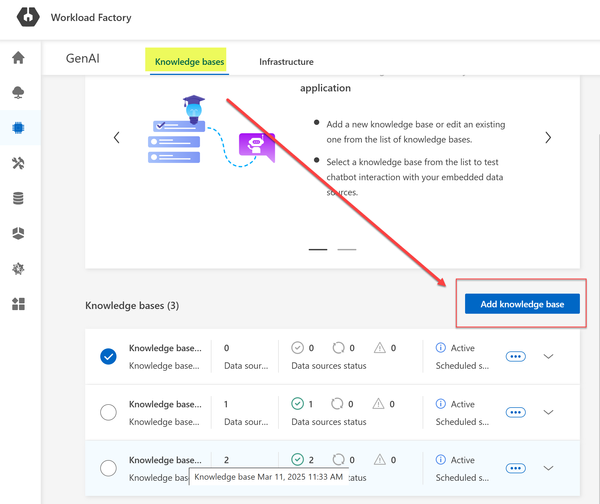Click in-progress spinner icon in second row

pos(337,404)
